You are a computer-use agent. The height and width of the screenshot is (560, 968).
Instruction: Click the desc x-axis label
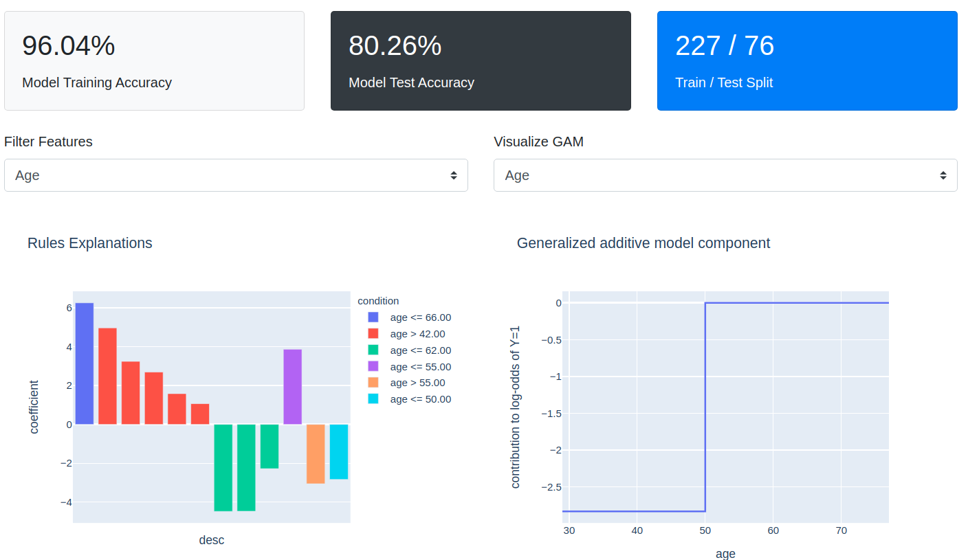(212, 540)
